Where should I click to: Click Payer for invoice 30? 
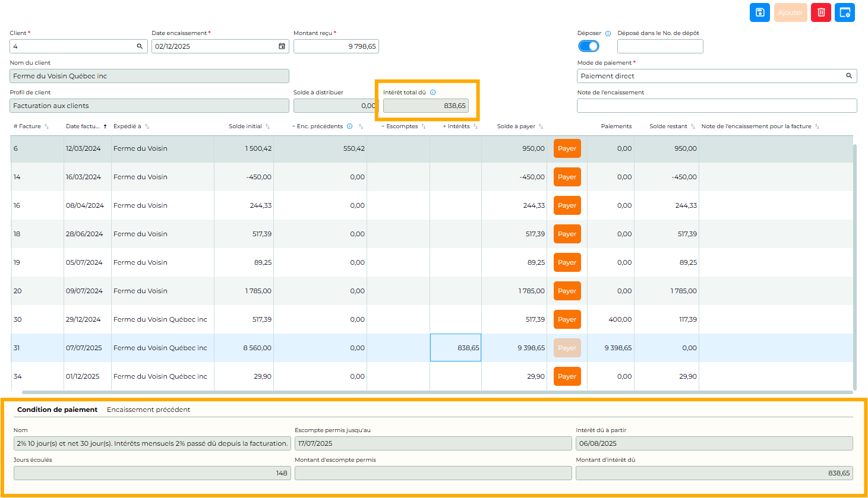pyautogui.click(x=567, y=319)
